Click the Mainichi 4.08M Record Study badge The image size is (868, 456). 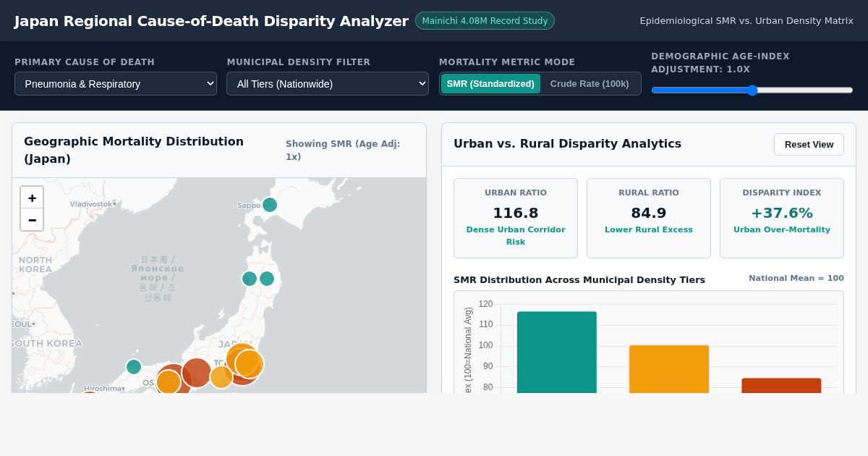point(485,20)
